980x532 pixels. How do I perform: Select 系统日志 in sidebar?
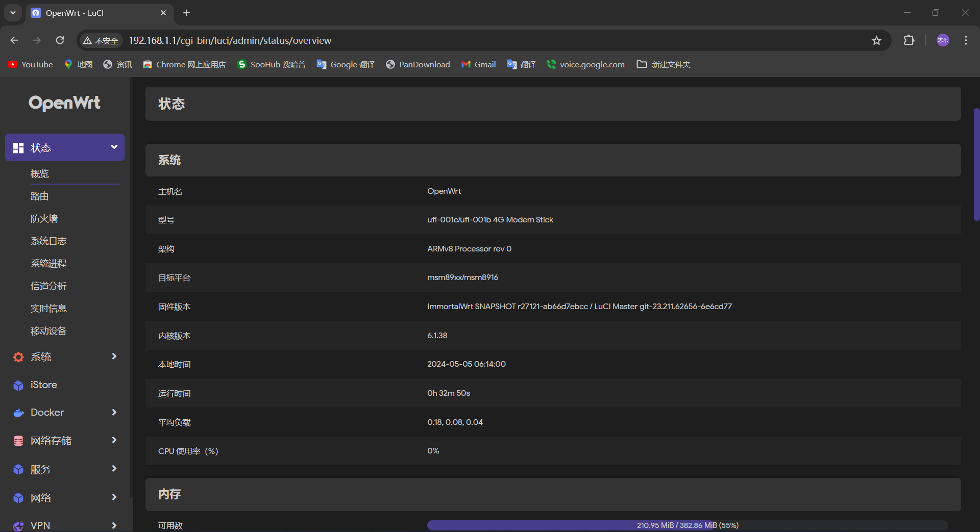[x=48, y=241]
